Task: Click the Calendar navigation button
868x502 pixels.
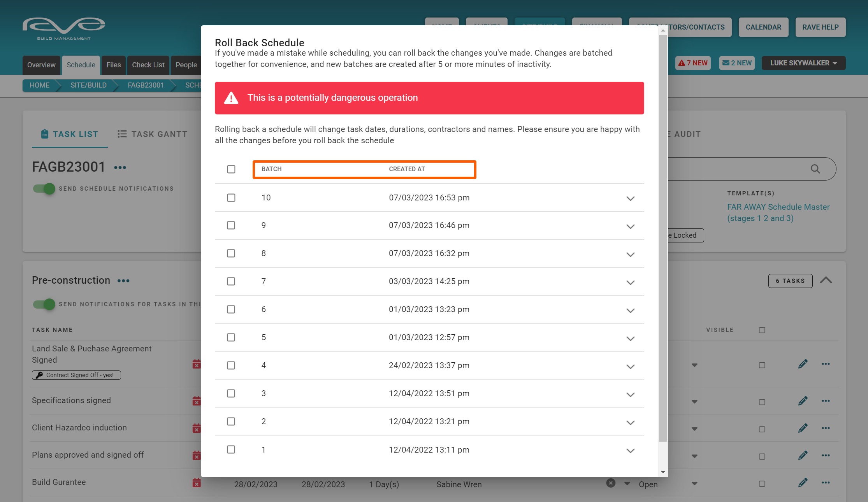Action: coord(763,27)
